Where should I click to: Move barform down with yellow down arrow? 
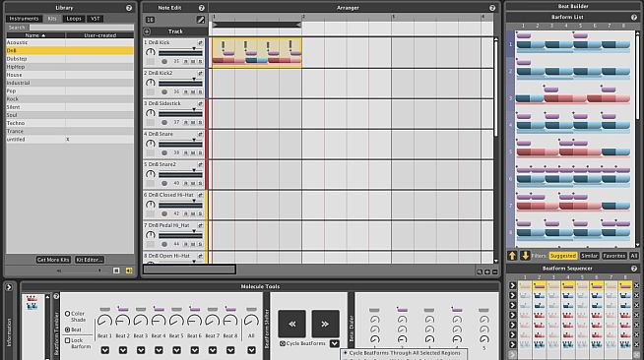(525, 256)
